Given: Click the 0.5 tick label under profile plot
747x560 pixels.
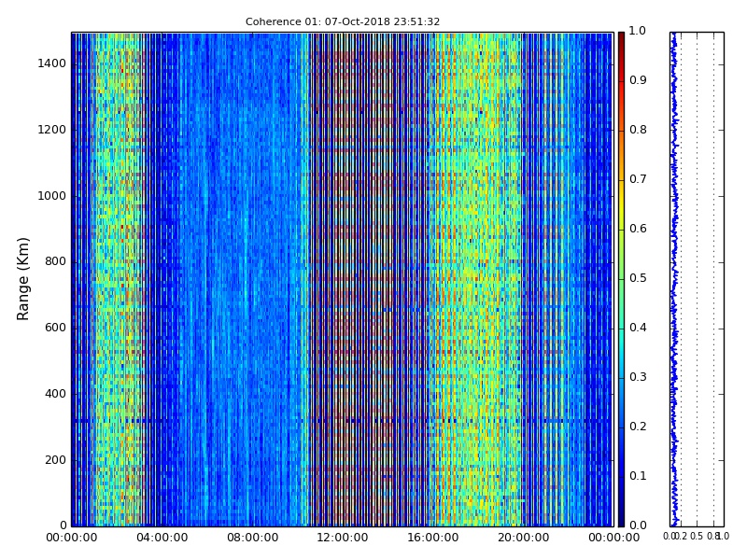Looking at the screenshot, I should [x=697, y=537].
